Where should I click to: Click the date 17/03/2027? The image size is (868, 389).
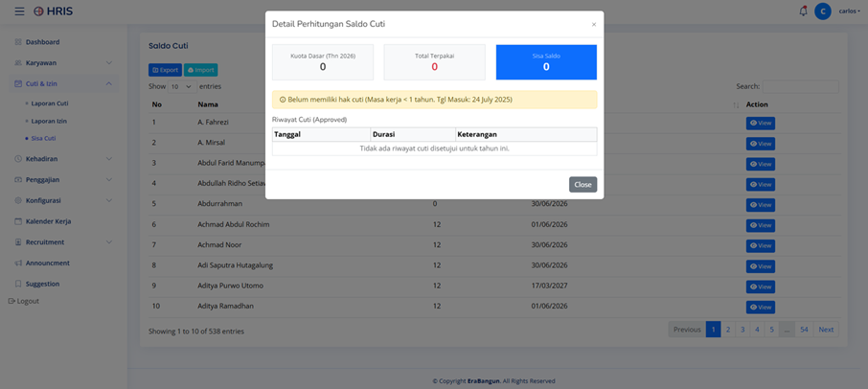[549, 286]
